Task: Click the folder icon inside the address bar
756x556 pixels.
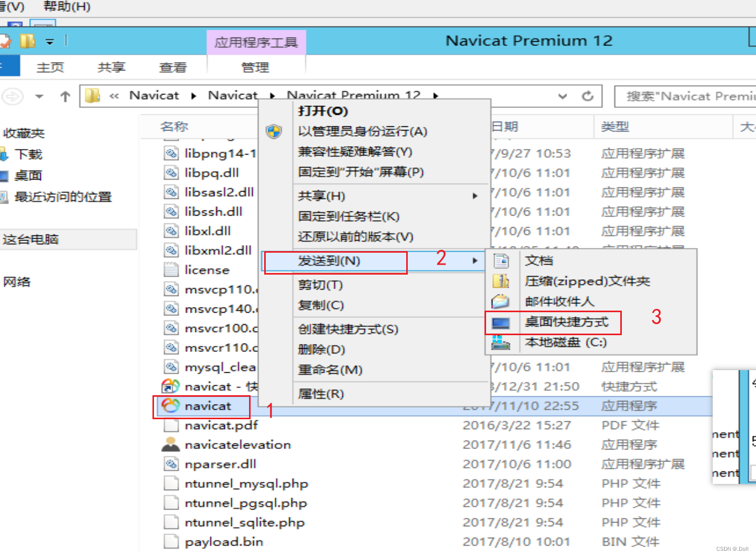Action: (92, 95)
